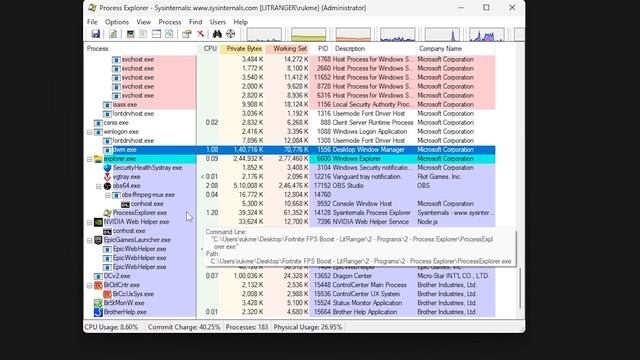Click the Process Explorer icon in the title bar
This screenshot has height=360, width=640.
point(93,8)
